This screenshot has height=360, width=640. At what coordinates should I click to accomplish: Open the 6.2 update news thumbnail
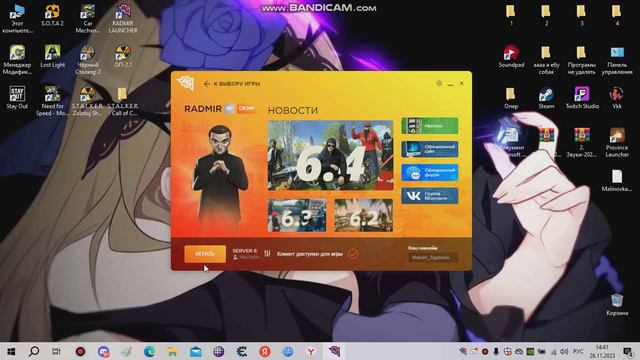(x=363, y=215)
